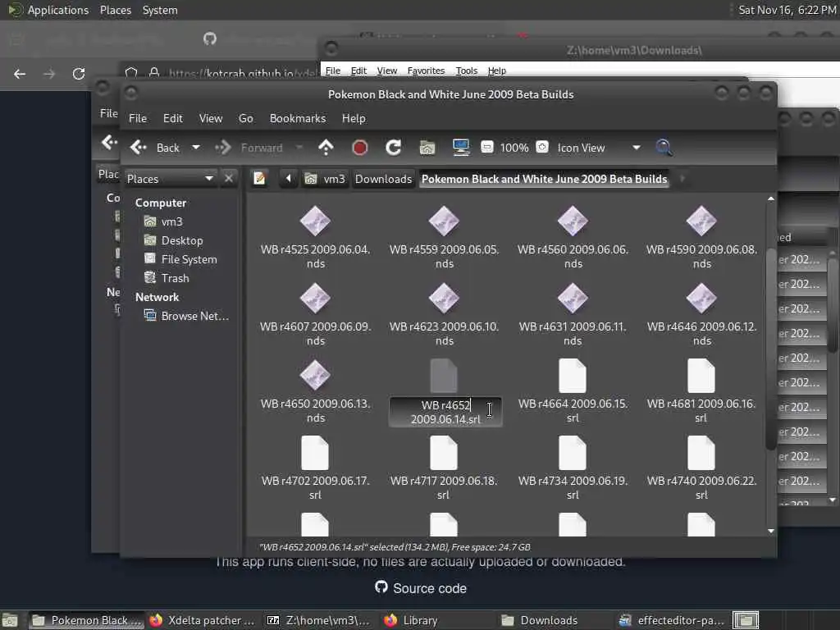Open the Places menu in top panel

[115, 10]
